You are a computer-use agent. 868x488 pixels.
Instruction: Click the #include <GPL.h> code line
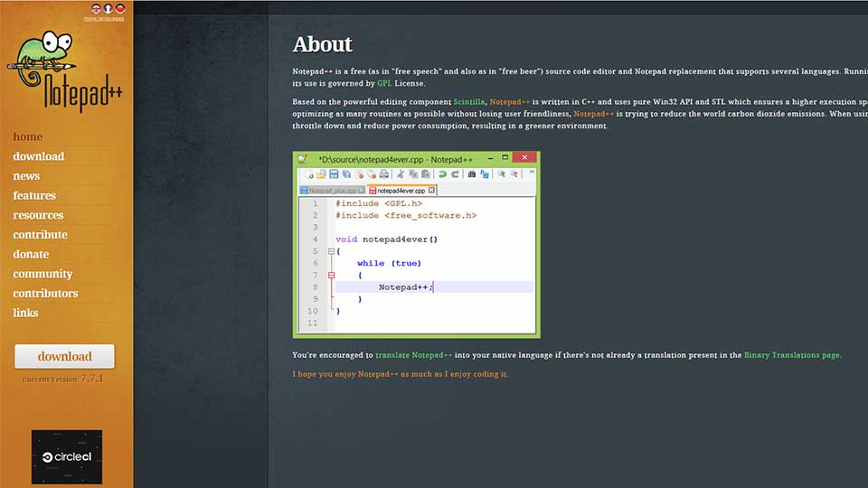[x=379, y=203]
